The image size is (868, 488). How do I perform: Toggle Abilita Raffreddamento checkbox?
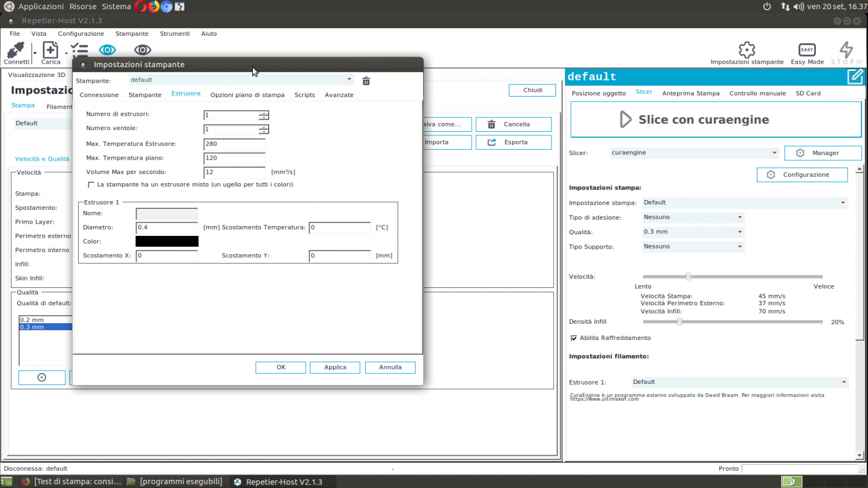[574, 338]
